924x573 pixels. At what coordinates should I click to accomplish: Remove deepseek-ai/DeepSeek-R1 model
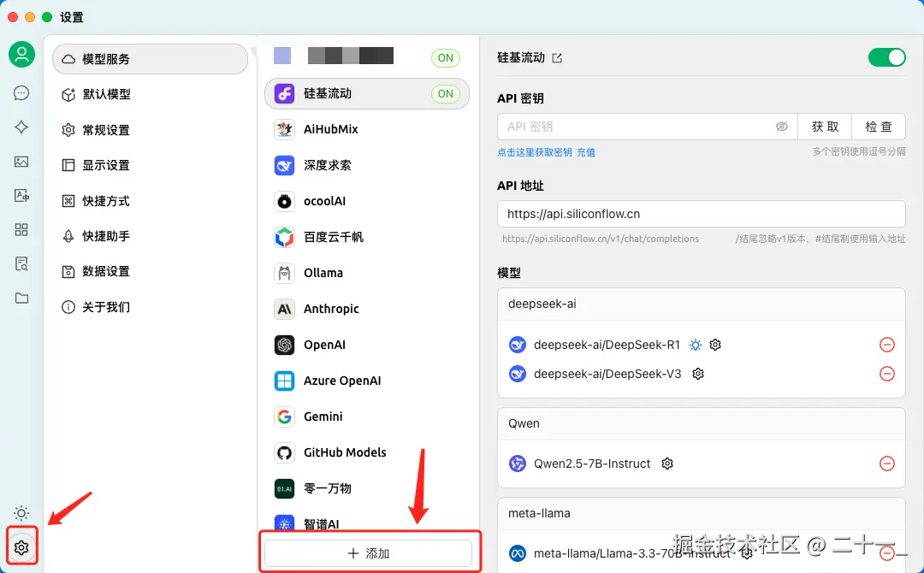tap(887, 345)
